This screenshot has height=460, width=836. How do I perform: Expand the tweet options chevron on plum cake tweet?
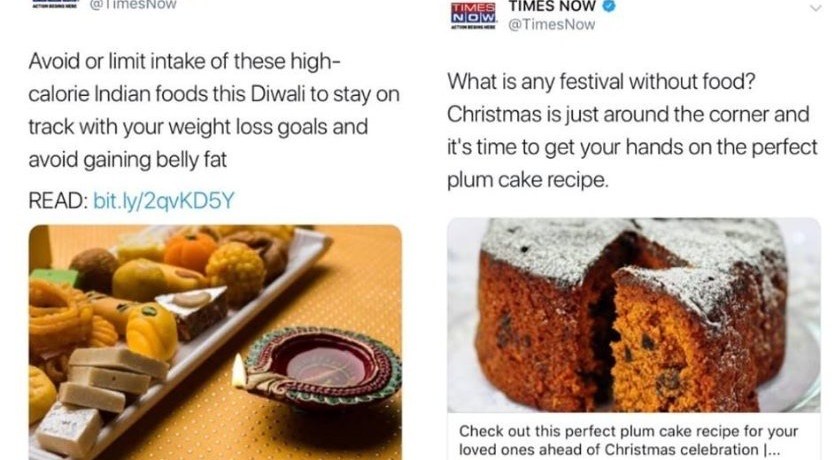[816, 8]
